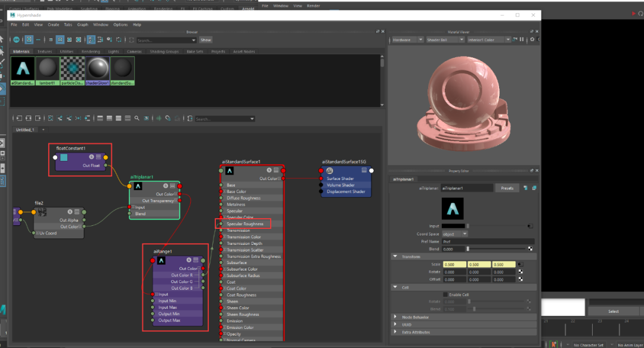Click the Specular Roughness attribute on aiStandardSurface1
644x348 pixels.
pos(245,223)
